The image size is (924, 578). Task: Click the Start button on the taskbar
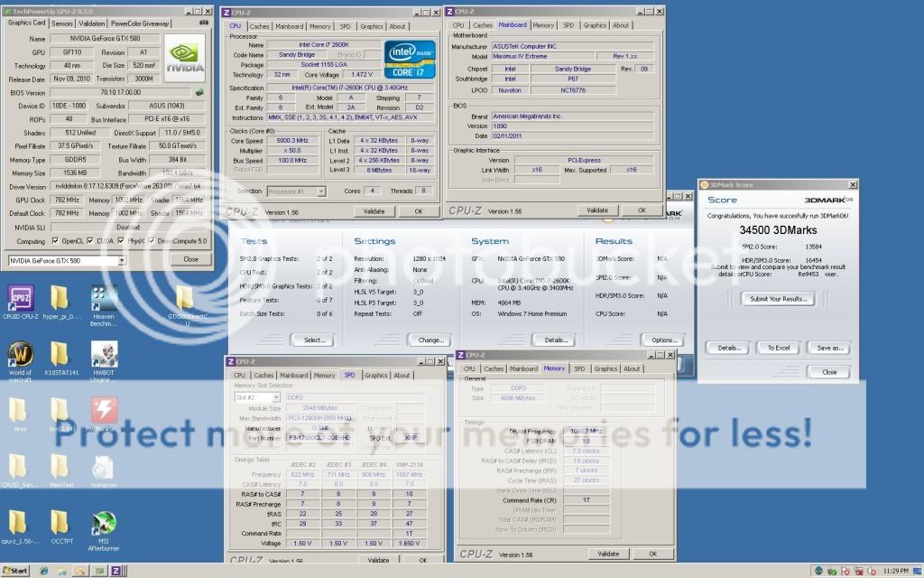pos(14,570)
